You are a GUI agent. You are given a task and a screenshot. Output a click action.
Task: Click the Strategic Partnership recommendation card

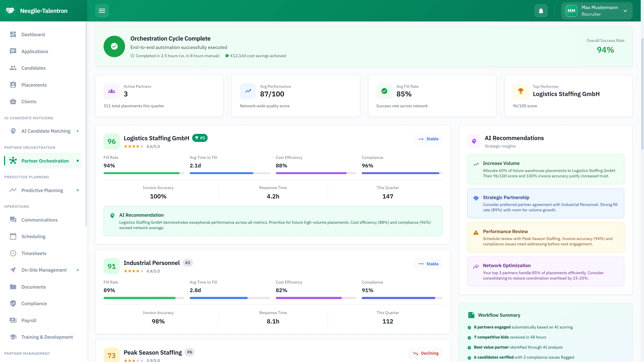545,203
